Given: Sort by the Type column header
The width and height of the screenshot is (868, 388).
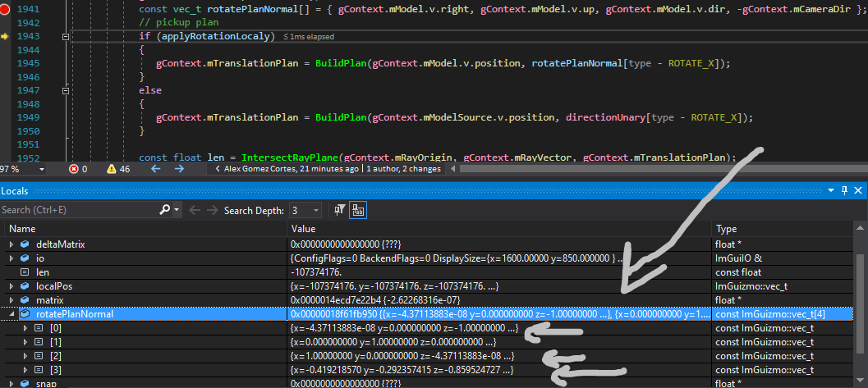Looking at the screenshot, I should tap(784, 229).
